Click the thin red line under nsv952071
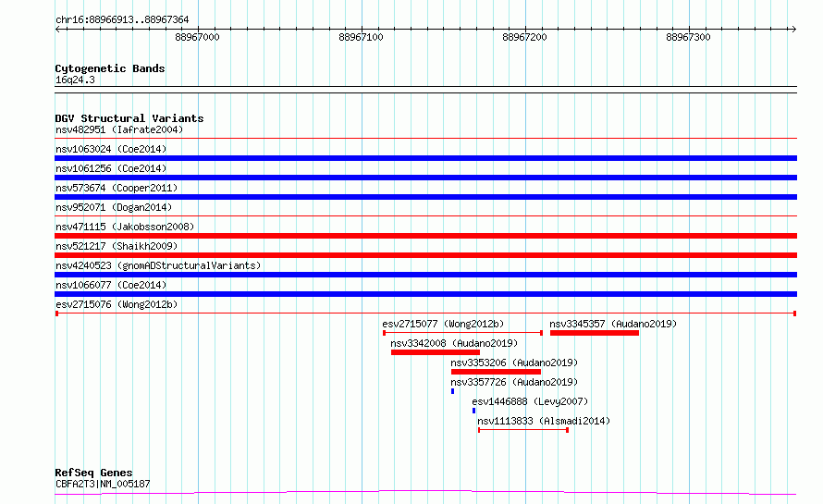The image size is (823, 504). (x=425, y=216)
